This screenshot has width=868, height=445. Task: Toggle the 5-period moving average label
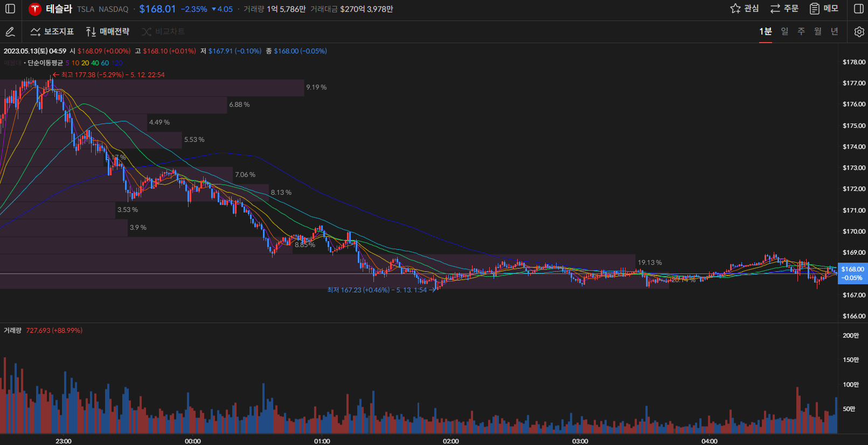[67, 63]
